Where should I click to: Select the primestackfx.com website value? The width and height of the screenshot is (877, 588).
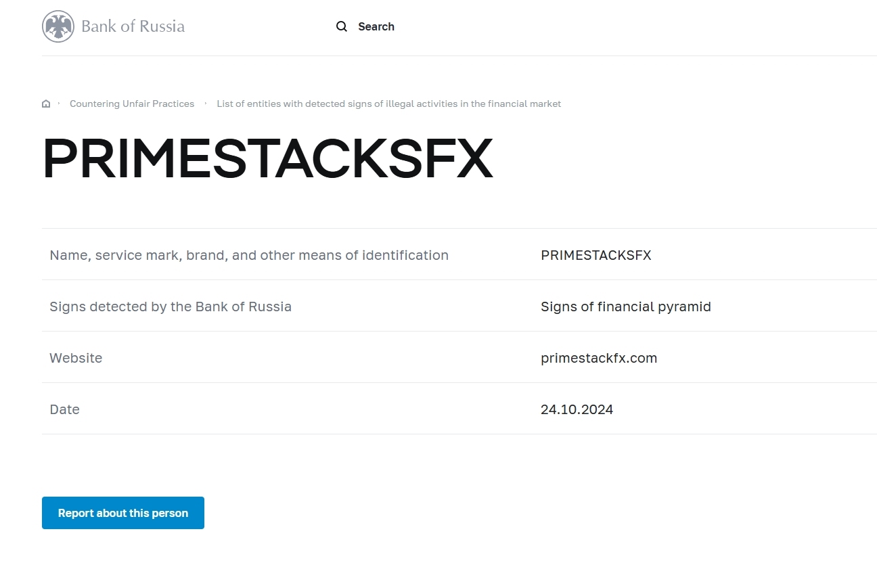[x=598, y=358]
